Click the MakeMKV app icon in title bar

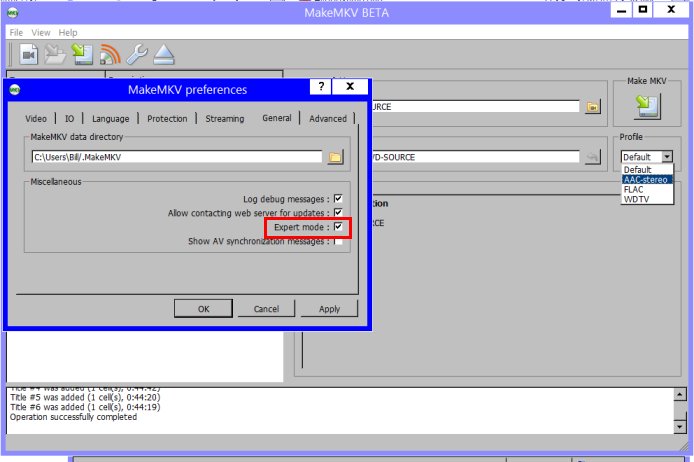click(x=13, y=12)
